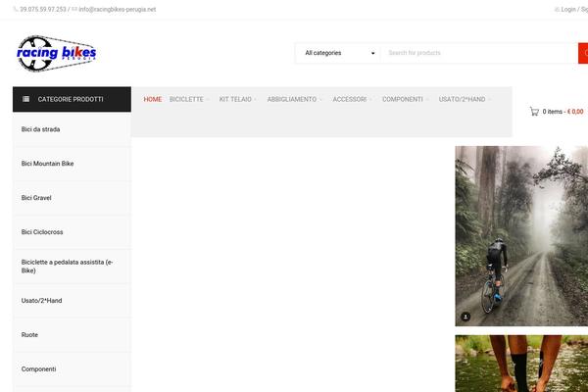Open the Bici Mountain Bike category
Screen dimensions: 588x392
click(x=72, y=164)
